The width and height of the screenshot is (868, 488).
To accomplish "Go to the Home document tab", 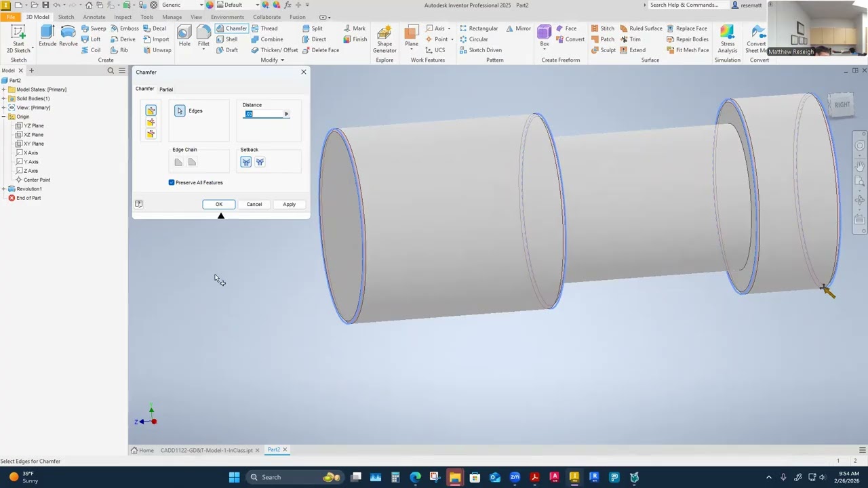I will [142, 450].
